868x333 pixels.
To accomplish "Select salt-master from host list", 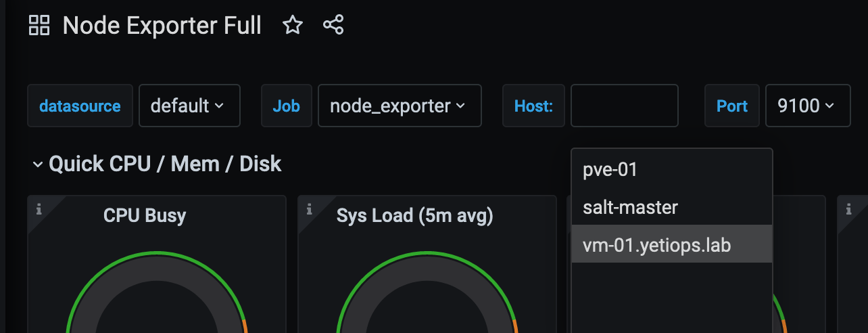I will click(671, 207).
